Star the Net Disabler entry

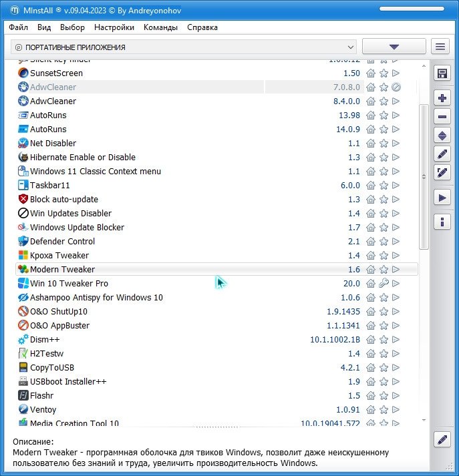[384, 144]
